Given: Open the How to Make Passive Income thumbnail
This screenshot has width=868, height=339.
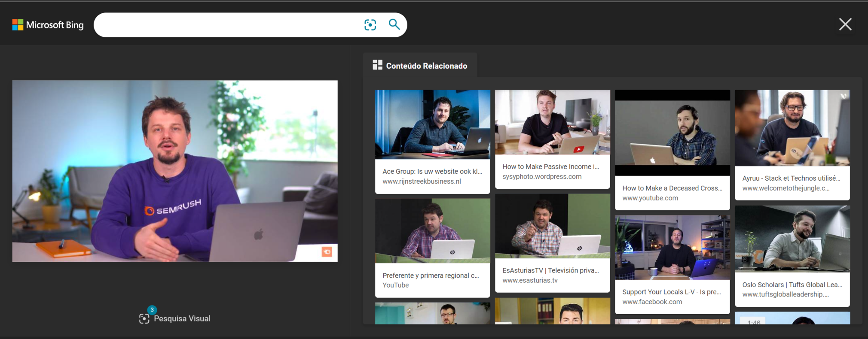Looking at the screenshot, I should coord(552,122).
